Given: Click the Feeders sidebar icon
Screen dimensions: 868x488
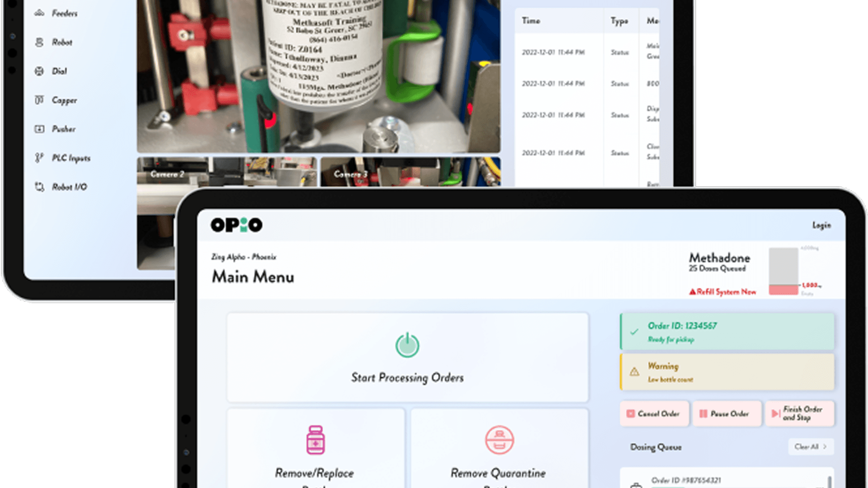Looking at the screenshot, I should pos(39,13).
